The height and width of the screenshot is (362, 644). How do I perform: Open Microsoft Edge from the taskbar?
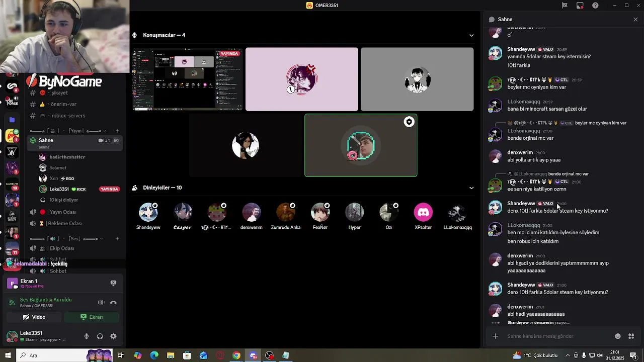click(x=154, y=355)
